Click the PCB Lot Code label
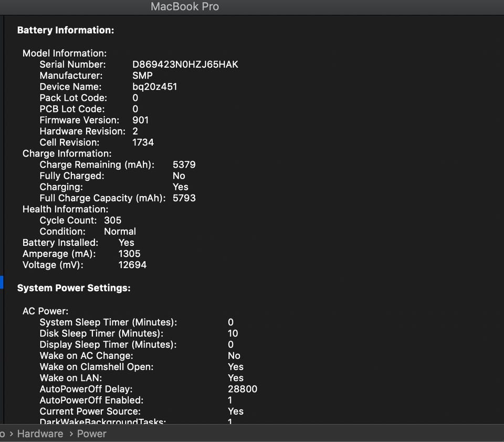 (72, 109)
